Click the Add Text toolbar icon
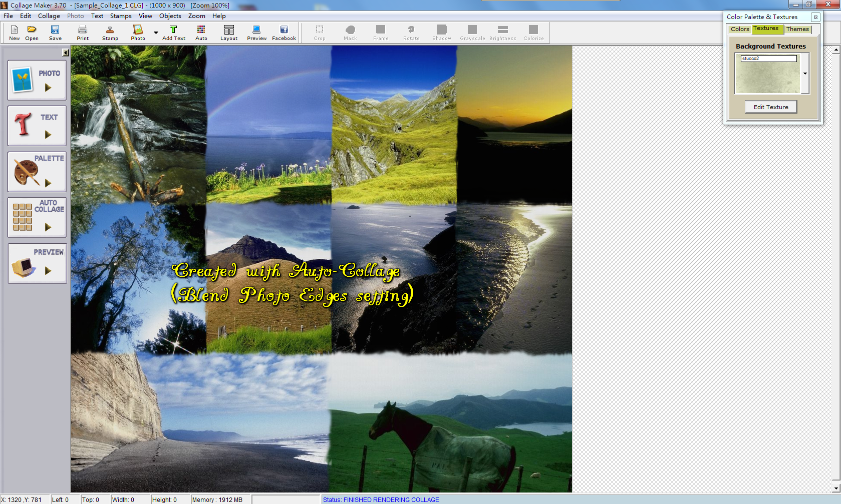This screenshot has width=841, height=504. click(173, 33)
